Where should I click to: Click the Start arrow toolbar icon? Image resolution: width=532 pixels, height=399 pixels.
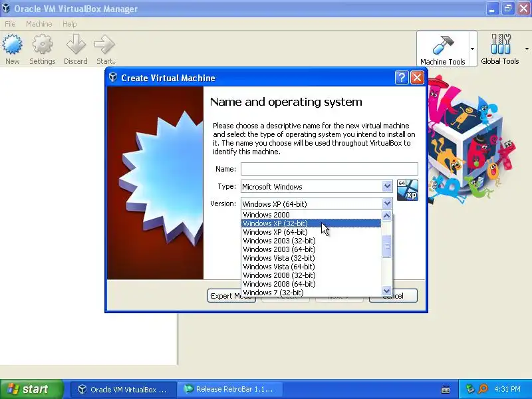click(x=105, y=49)
